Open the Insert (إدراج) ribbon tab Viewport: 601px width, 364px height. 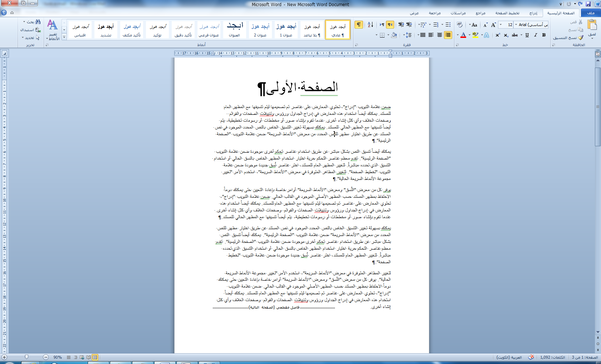pos(533,13)
